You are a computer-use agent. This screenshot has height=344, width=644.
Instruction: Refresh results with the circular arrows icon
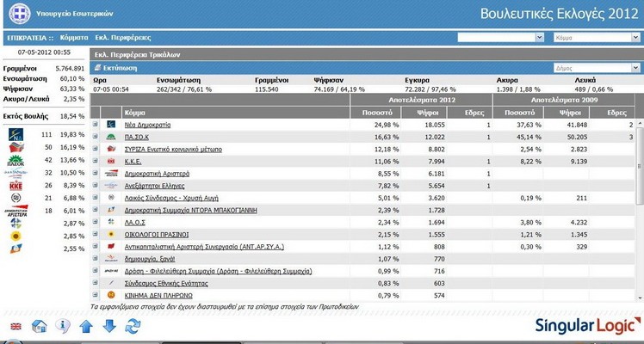tap(133, 326)
